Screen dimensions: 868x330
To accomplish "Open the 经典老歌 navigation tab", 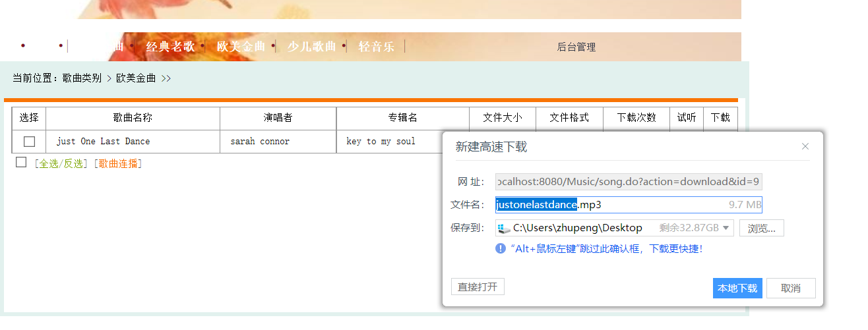I will click(x=170, y=47).
